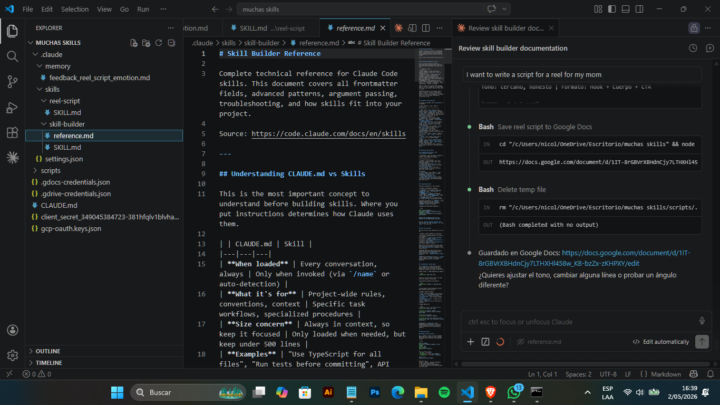The width and height of the screenshot is (720, 405).
Task: Expand the scripts folder
Action: (x=35, y=170)
